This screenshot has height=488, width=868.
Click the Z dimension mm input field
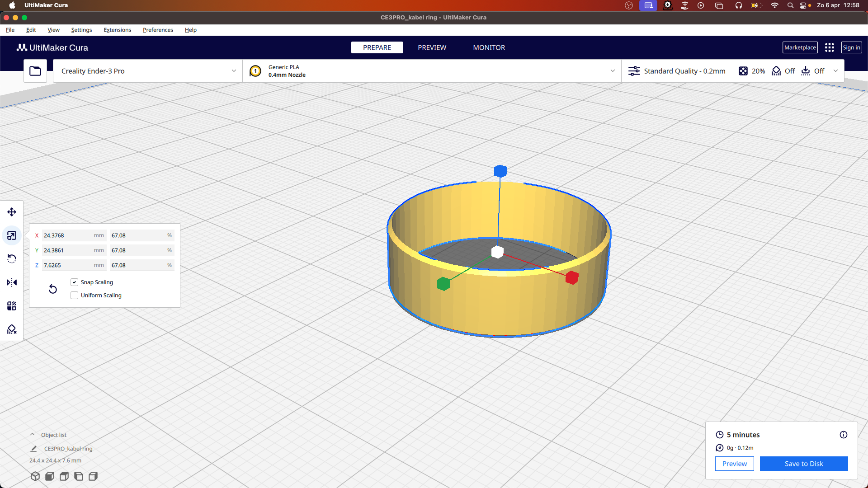coord(74,265)
